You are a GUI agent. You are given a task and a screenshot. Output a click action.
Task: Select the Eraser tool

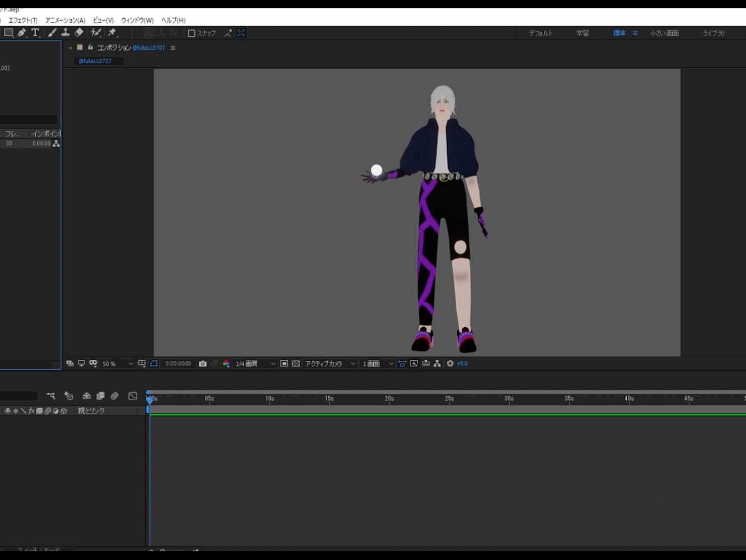79,33
